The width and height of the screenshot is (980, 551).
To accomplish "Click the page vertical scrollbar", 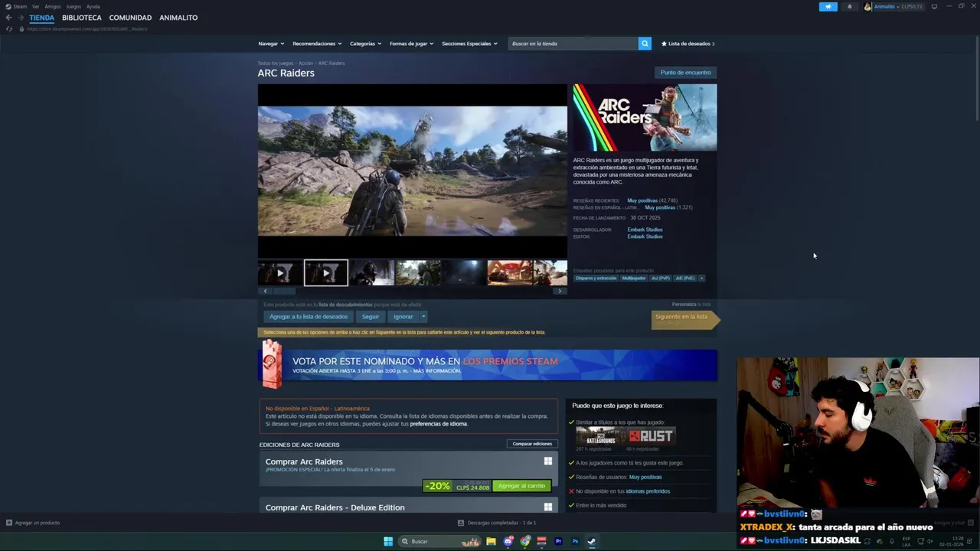I will (x=977, y=77).
